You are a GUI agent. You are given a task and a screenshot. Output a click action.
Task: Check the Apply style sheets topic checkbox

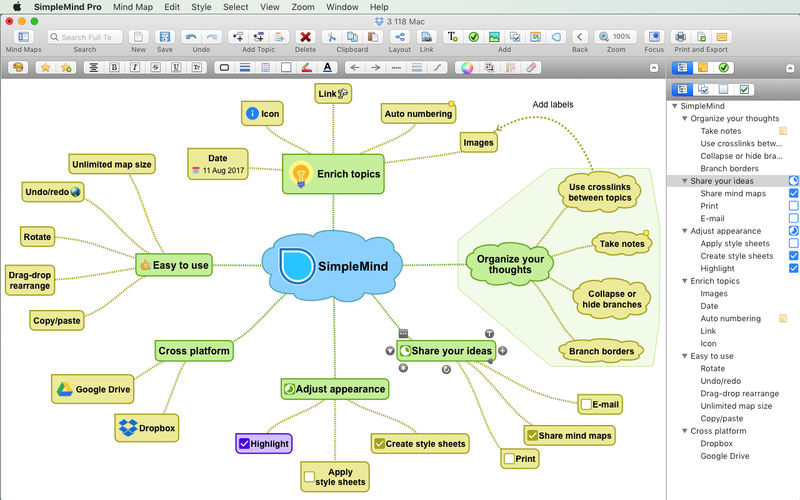(x=309, y=477)
